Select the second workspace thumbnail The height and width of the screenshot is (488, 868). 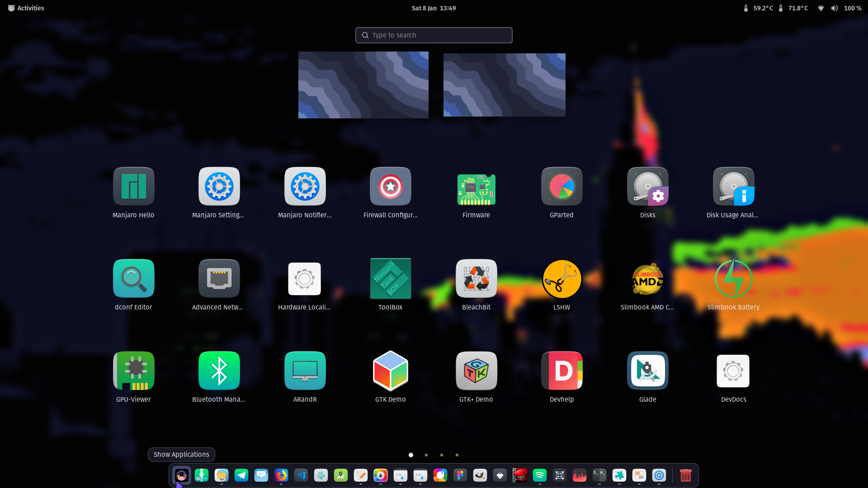click(x=505, y=85)
